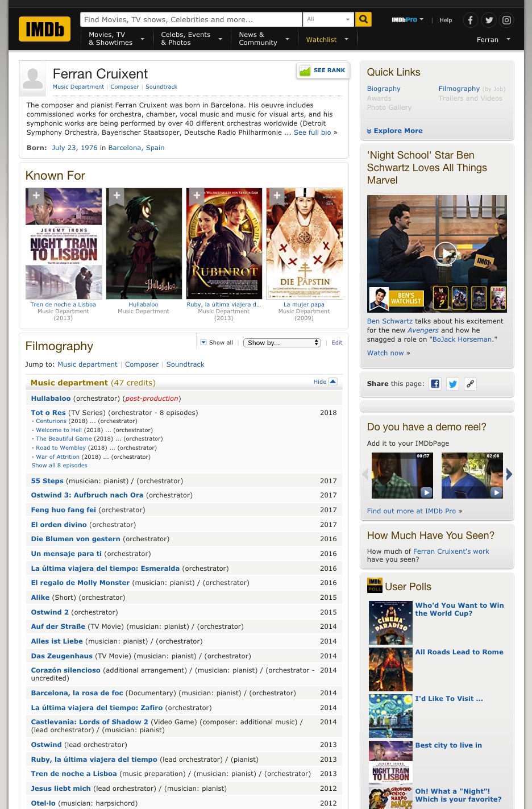The image size is (532, 809).
Task: Open the Show by... dropdown
Action: click(x=282, y=343)
